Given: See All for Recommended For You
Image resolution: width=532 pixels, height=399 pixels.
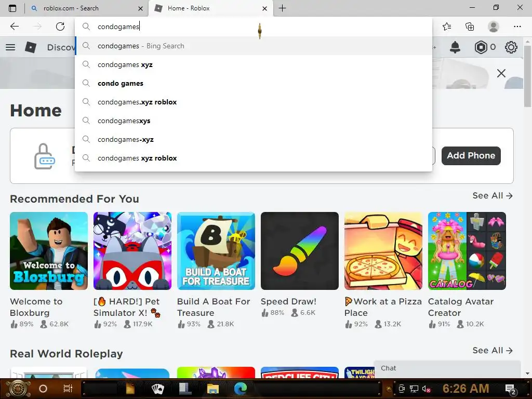Looking at the screenshot, I should click(493, 196).
